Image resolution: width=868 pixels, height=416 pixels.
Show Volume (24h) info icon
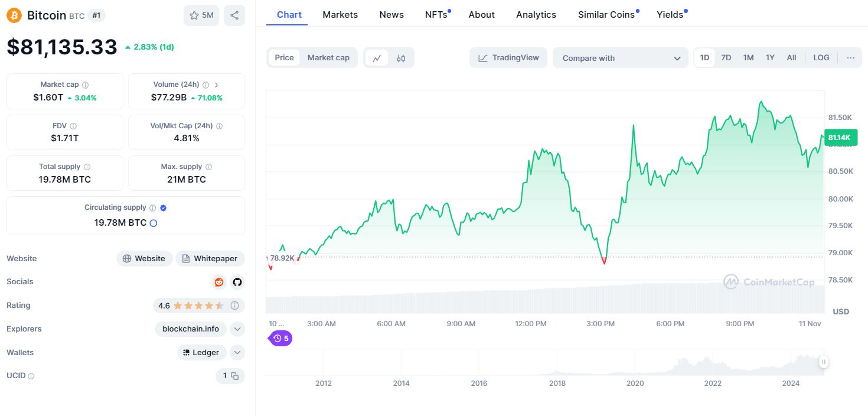206,85
